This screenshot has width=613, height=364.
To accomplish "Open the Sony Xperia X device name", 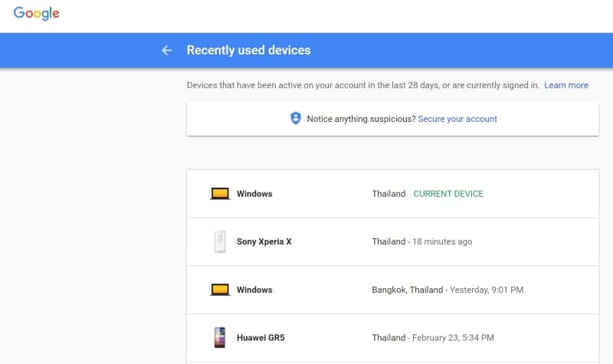I will point(264,241).
